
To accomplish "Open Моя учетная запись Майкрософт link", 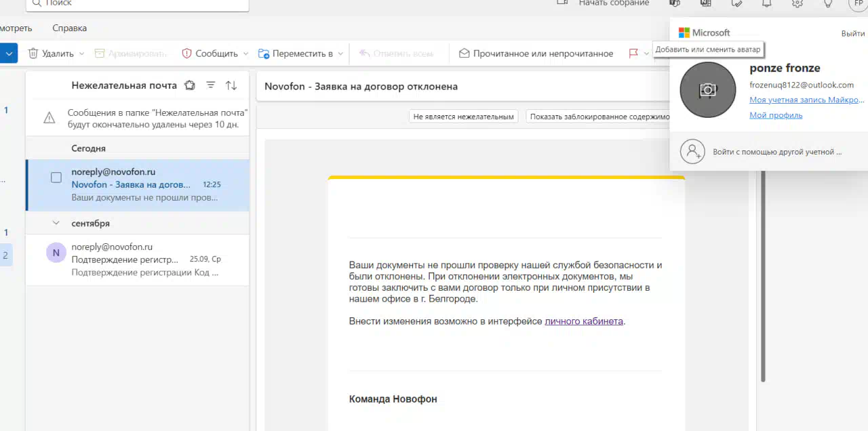I will 807,100.
